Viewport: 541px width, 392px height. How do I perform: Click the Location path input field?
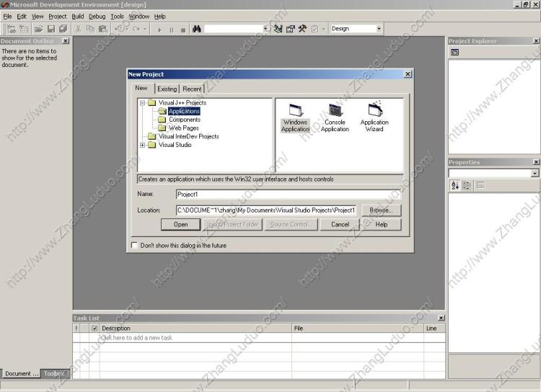click(266, 210)
